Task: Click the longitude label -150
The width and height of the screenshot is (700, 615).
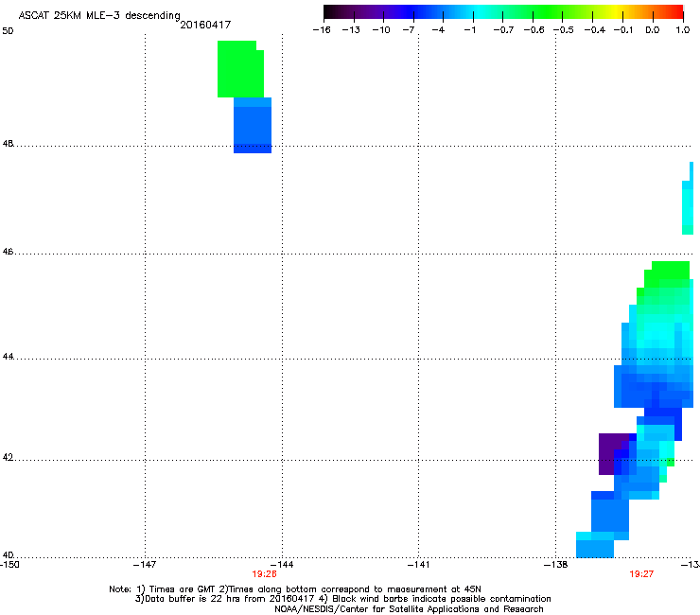Action: pos(9,565)
